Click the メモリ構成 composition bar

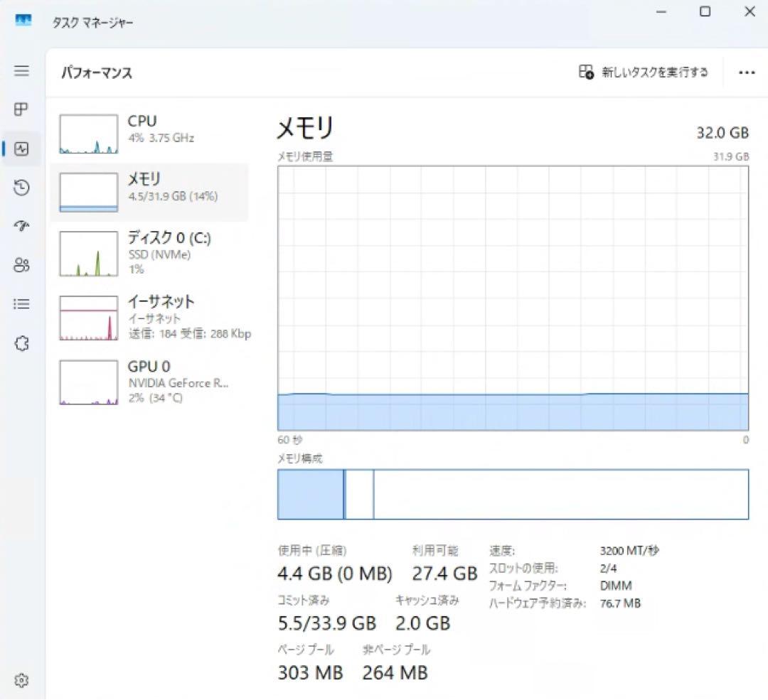coord(512,493)
